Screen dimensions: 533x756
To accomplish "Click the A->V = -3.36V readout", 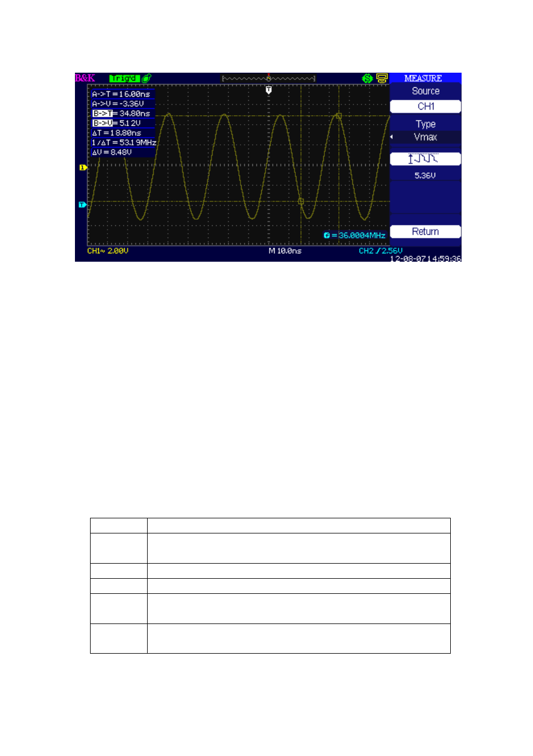I will pos(118,103).
